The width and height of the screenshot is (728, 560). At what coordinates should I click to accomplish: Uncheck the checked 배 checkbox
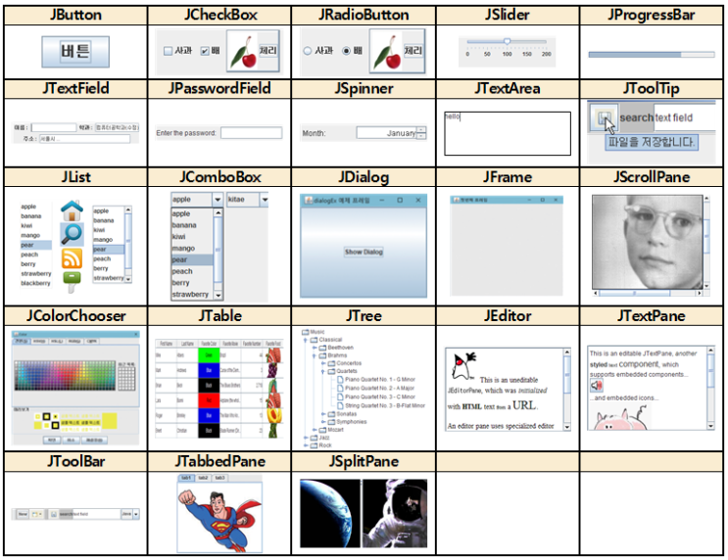click(204, 51)
